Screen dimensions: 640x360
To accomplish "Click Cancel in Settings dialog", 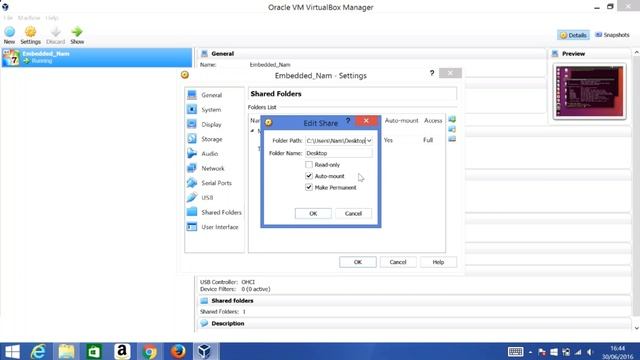I will [398, 262].
